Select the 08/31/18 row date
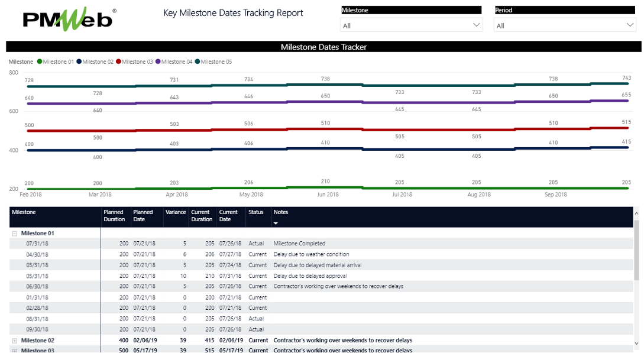The height and width of the screenshot is (353, 644). [x=37, y=319]
